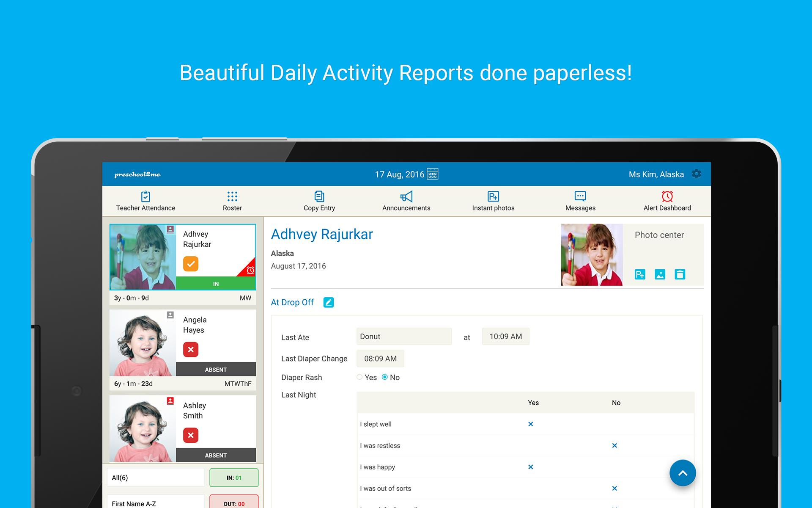The image size is (812, 508).
Task: Open Announcements megaphone
Action: click(x=406, y=201)
